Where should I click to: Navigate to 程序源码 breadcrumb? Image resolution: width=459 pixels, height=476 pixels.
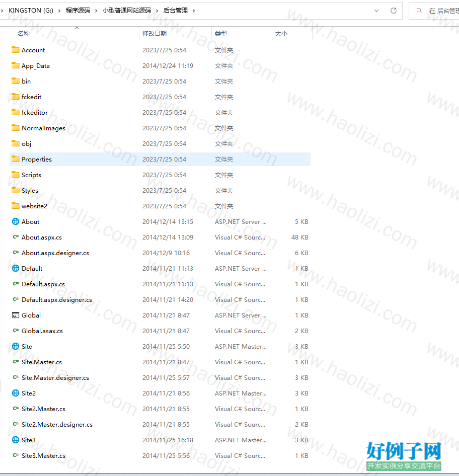78,11
